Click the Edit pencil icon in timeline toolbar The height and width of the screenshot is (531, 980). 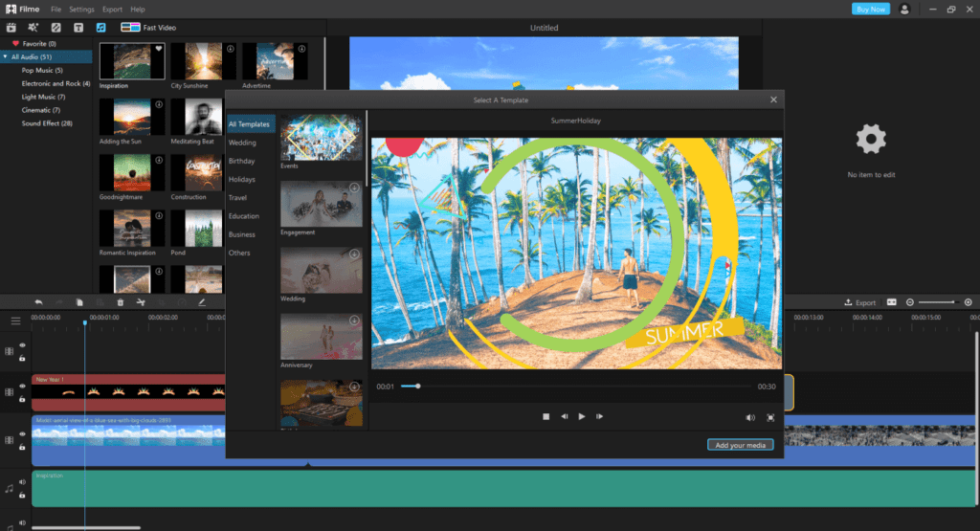pos(202,302)
